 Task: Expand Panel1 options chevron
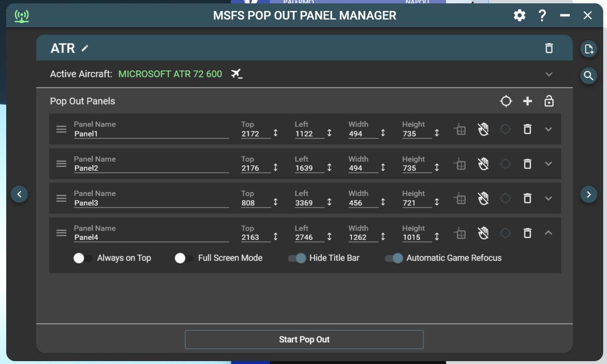(x=548, y=129)
